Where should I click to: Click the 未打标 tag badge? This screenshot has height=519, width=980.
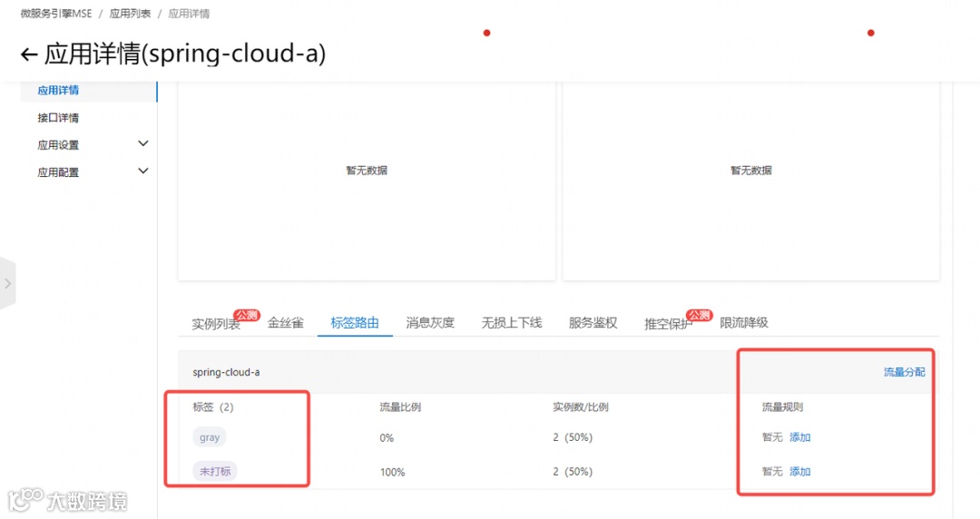point(215,471)
